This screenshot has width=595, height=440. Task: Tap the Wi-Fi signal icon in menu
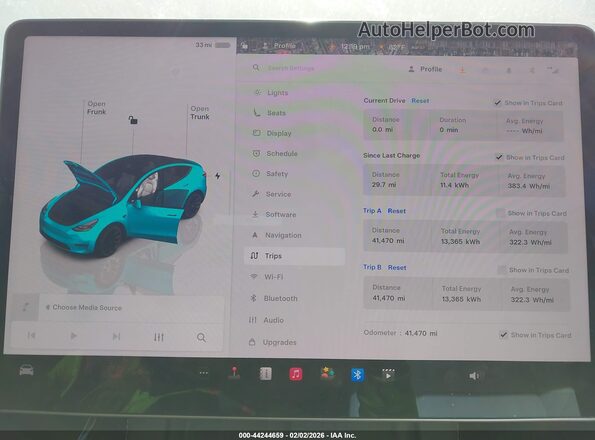[x=254, y=277]
